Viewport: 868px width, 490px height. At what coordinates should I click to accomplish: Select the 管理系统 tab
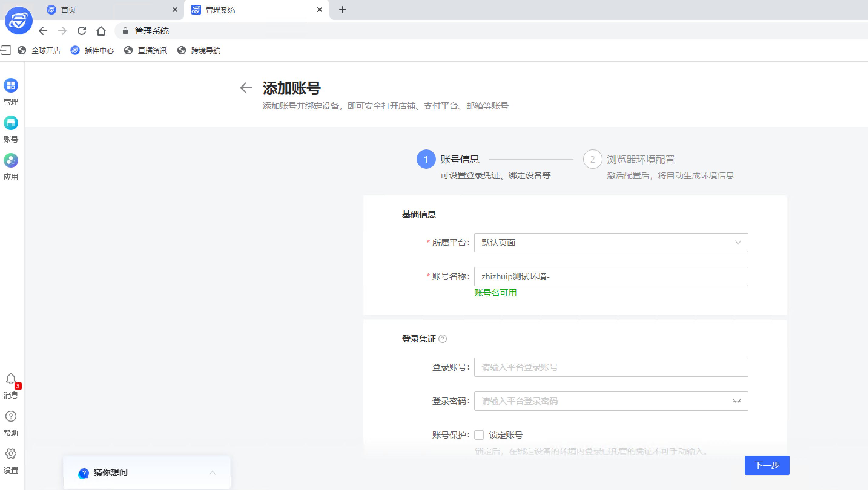(x=257, y=10)
